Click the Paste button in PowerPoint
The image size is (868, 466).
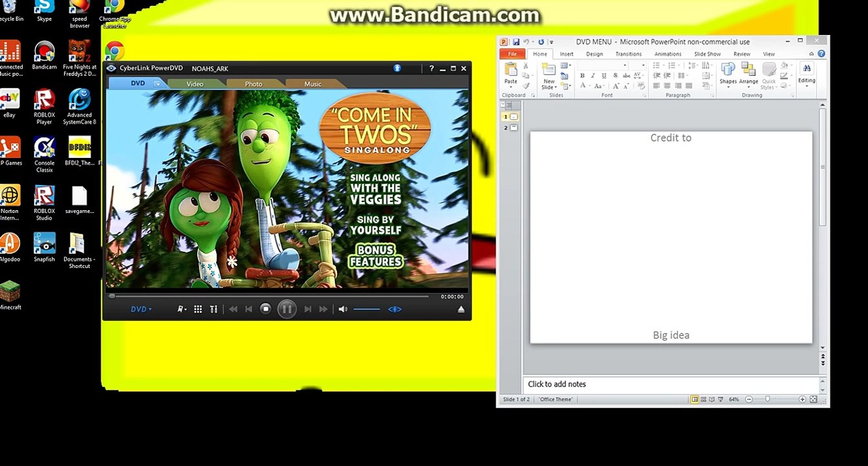(511, 74)
